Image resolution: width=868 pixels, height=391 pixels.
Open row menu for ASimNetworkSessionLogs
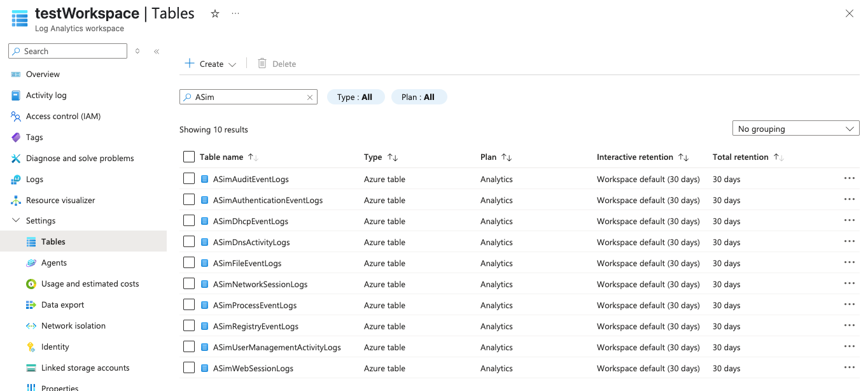click(850, 284)
